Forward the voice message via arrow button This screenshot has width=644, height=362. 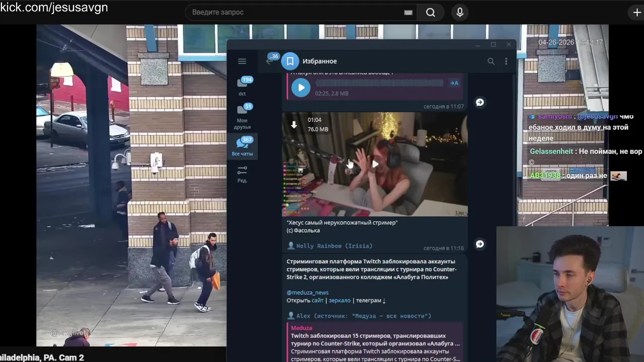click(480, 102)
